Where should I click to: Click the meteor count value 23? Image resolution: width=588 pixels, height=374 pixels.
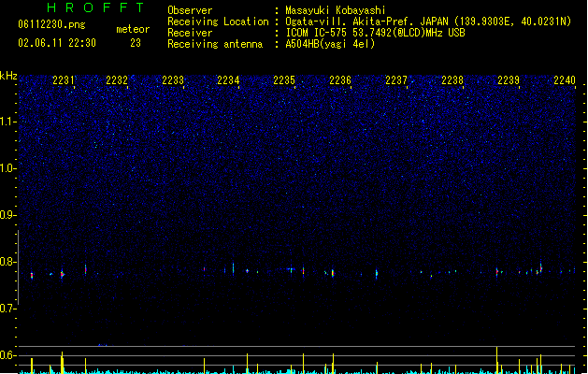click(x=136, y=43)
